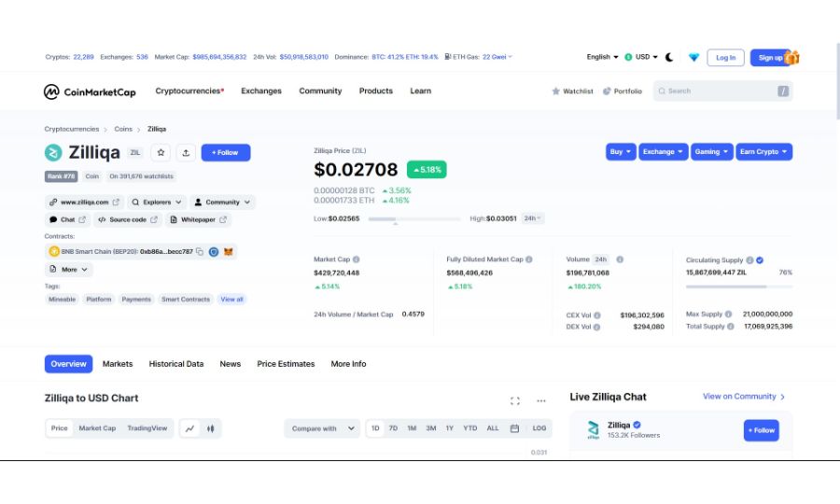Viewport: 840px width, 504px height.
Task: Open Exchange dropdown button
Action: click(x=664, y=152)
